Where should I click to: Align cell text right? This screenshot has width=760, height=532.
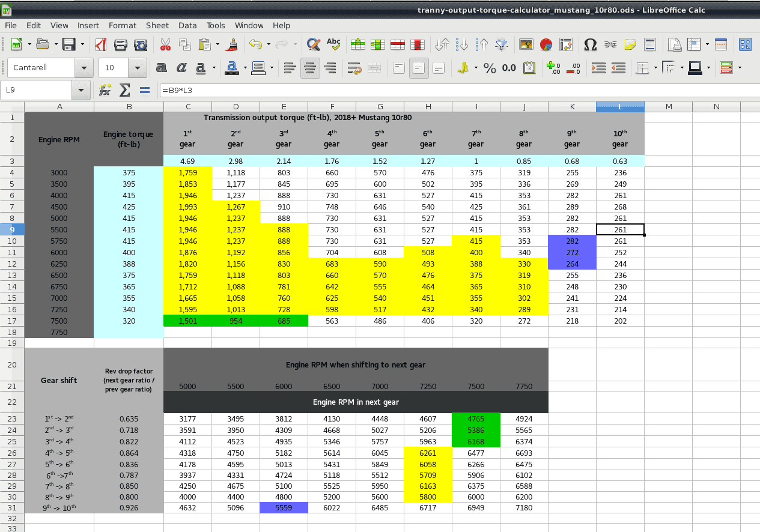pyautogui.click(x=330, y=68)
